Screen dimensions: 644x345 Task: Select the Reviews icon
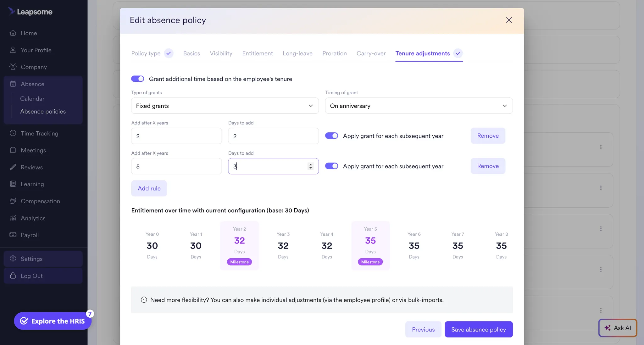click(x=13, y=167)
